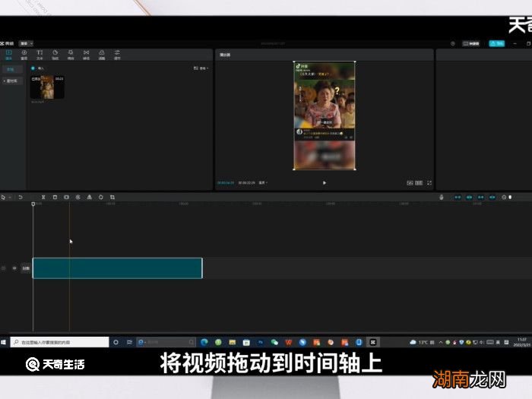
Task: Click the autosave status icon in title bar
Action: coord(453,43)
